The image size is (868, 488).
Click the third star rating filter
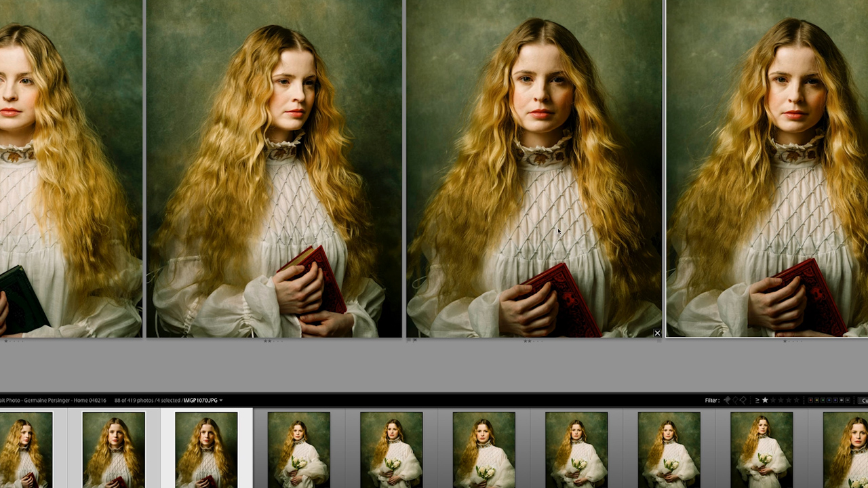point(781,400)
